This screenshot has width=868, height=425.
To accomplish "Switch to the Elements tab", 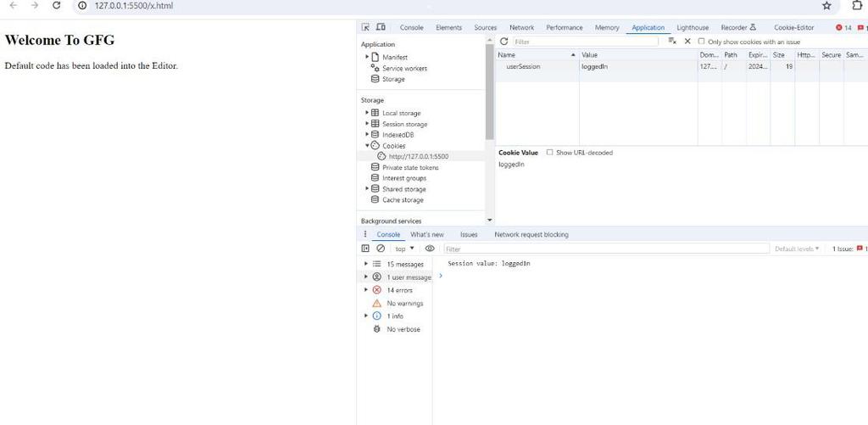I will (448, 28).
